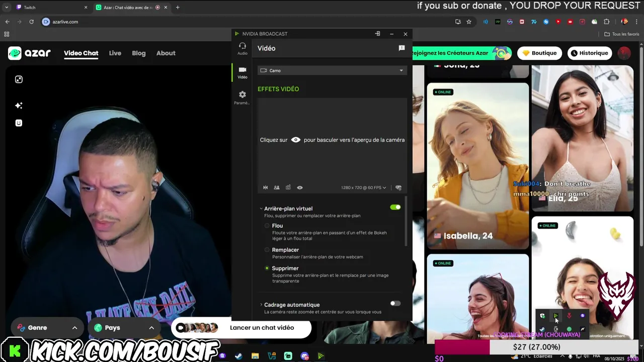Switch to the Twitch browser tab
This screenshot has width=644, height=362.
point(50,8)
